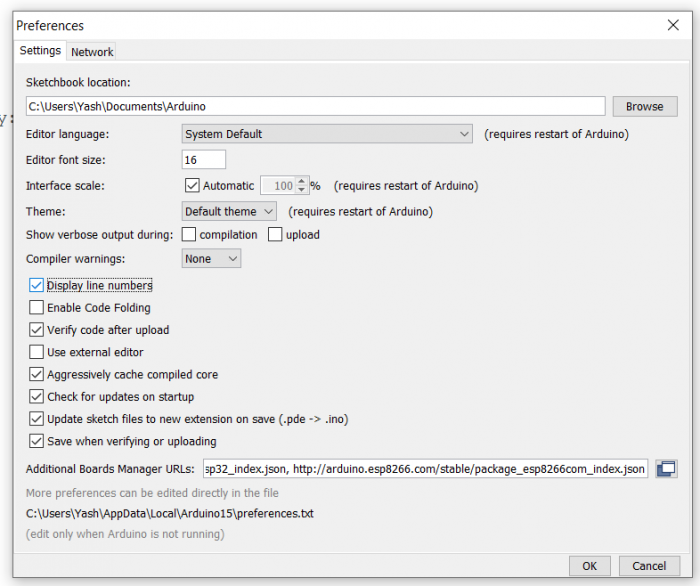Screen dimensions: 700x586
Task: Confirm preferences with OK button
Action: [x=589, y=566]
